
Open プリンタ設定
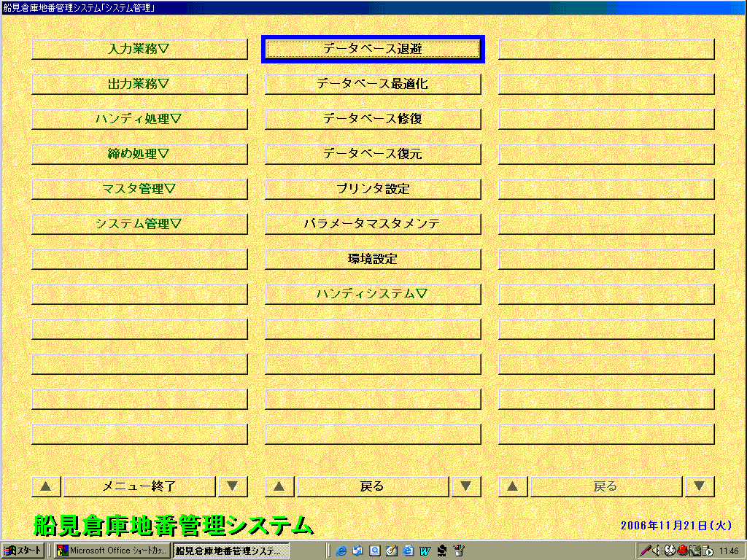click(x=373, y=189)
